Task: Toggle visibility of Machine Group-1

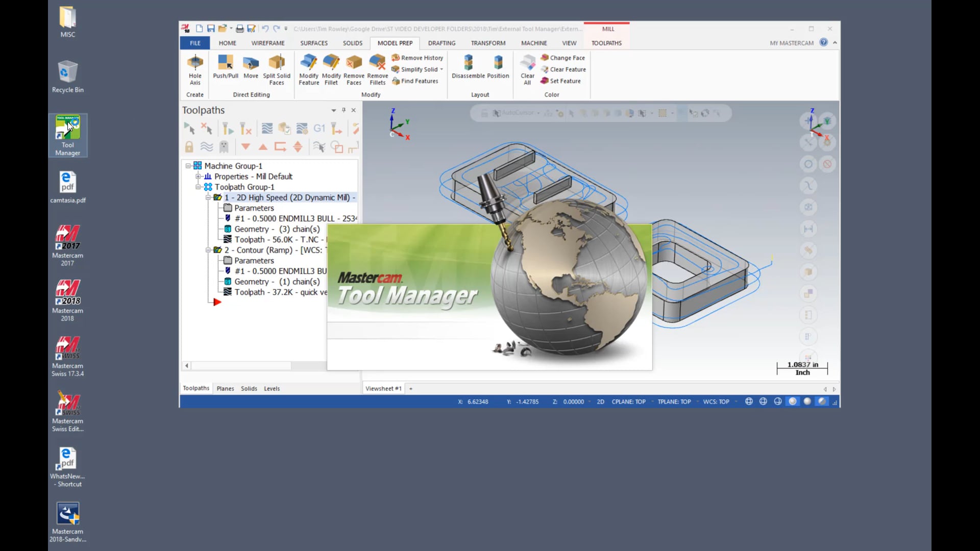Action: [x=188, y=165]
